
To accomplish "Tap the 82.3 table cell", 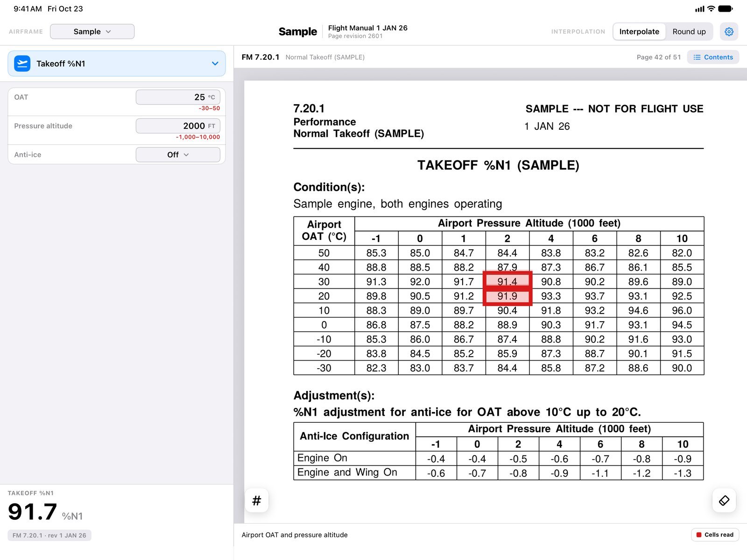I will coord(376,368).
